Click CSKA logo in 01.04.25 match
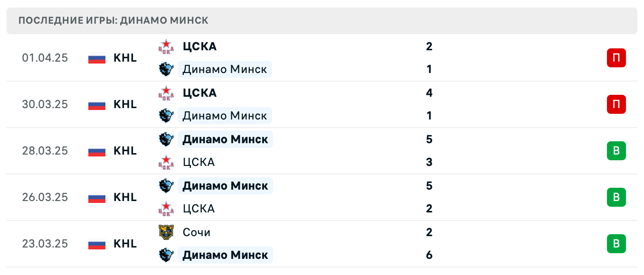The width and height of the screenshot is (644, 275). click(x=166, y=46)
